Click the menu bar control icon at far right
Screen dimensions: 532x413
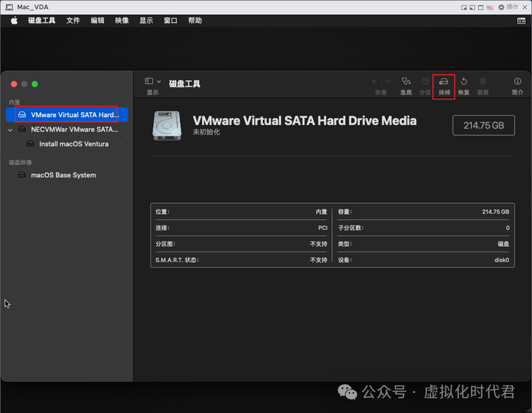(521, 21)
